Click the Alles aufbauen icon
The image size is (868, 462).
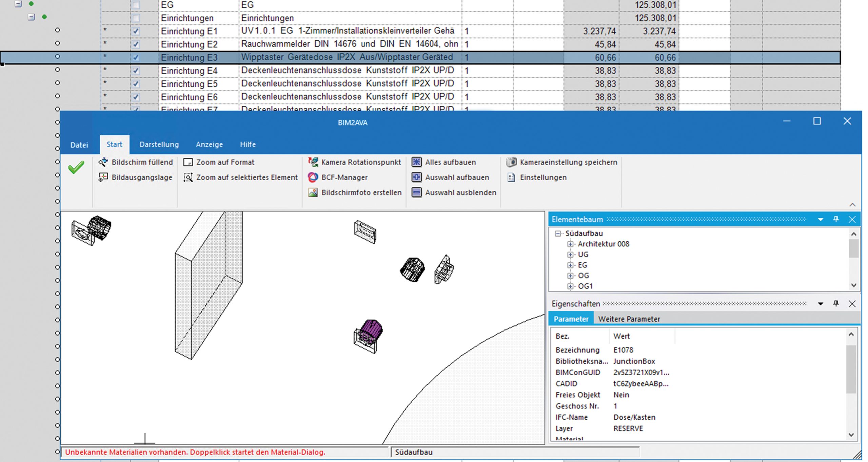(416, 162)
